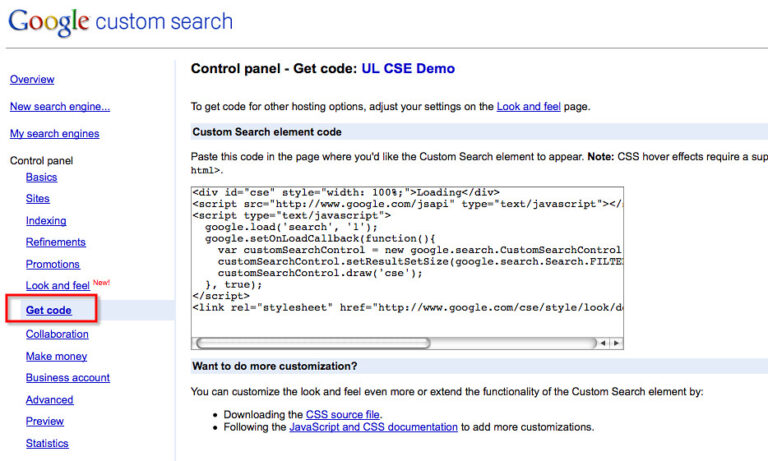Go to Promotions page
Image resolution: width=768 pixels, height=461 pixels.
pyautogui.click(x=52, y=264)
